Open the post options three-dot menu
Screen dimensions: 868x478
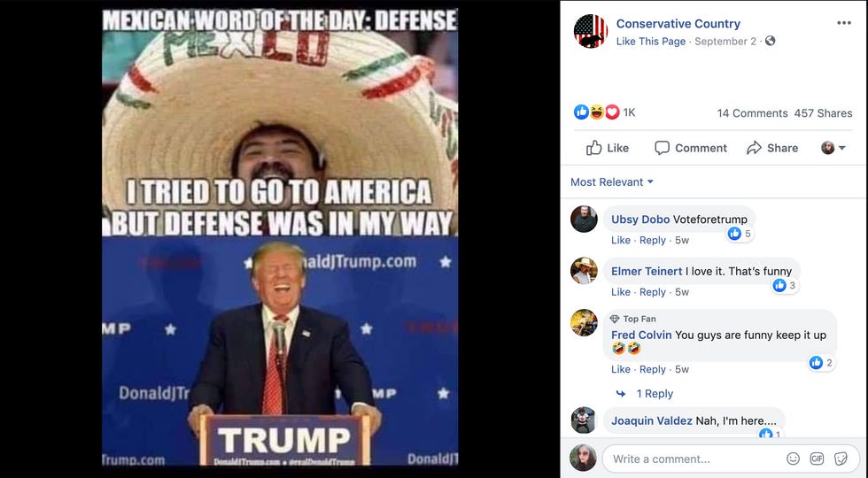tap(843, 23)
